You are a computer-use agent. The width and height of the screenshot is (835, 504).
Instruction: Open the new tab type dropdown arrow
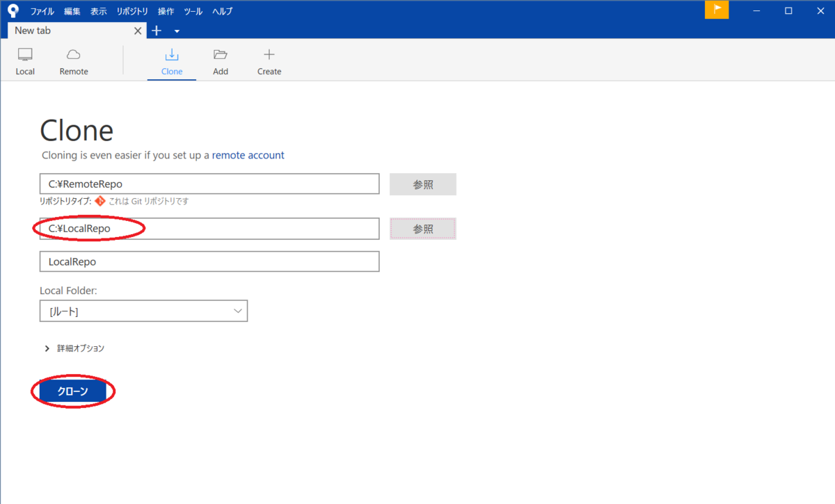(176, 31)
